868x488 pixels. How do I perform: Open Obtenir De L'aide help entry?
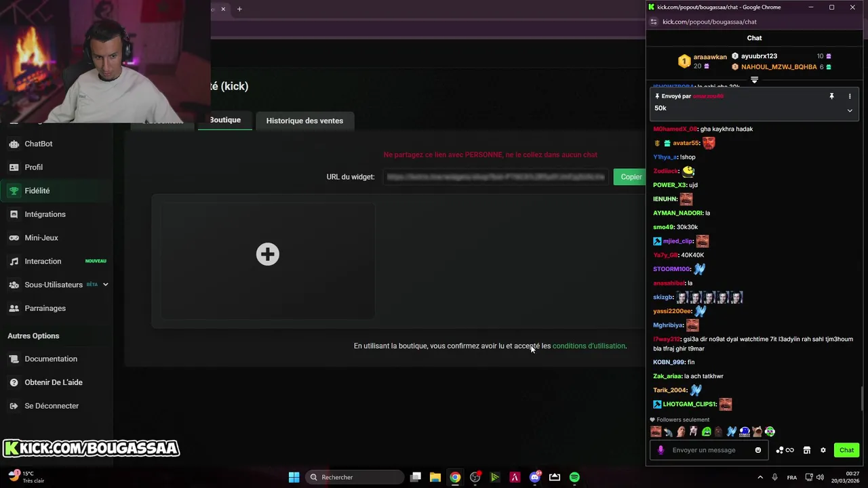[x=54, y=382]
